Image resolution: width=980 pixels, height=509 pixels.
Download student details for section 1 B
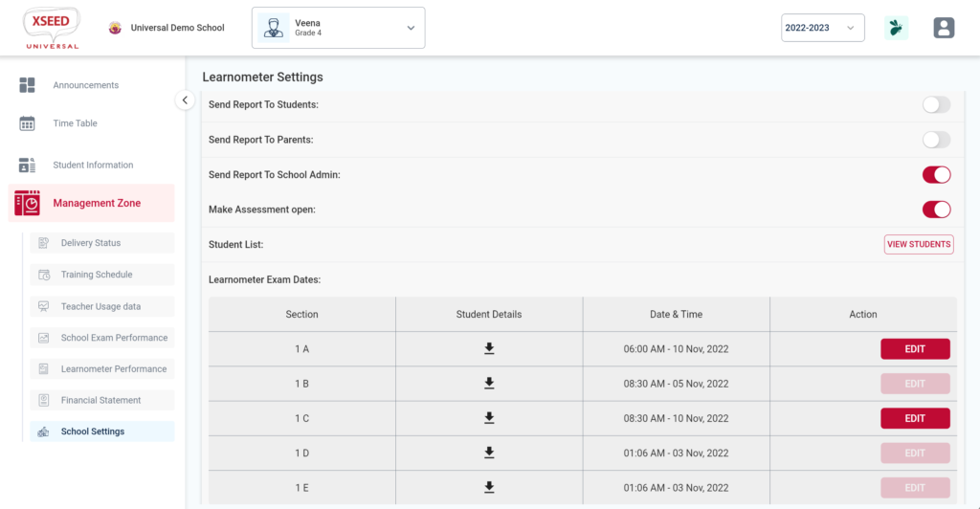tap(489, 384)
